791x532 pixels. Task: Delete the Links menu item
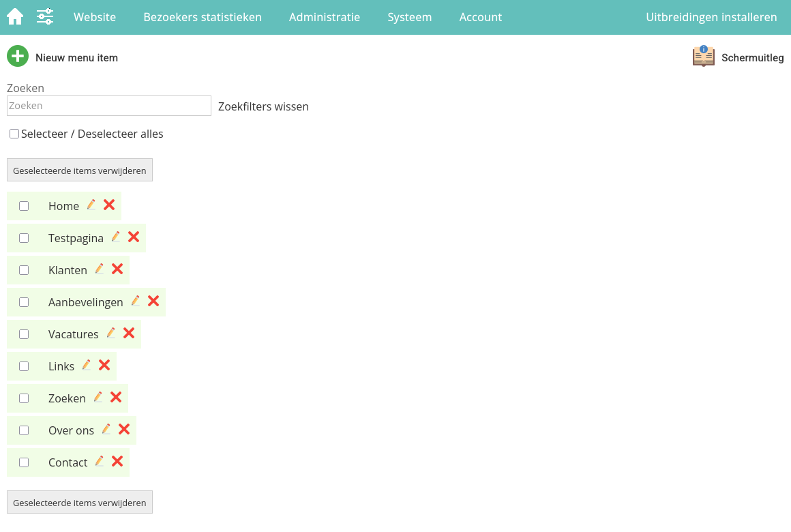[x=104, y=365]
